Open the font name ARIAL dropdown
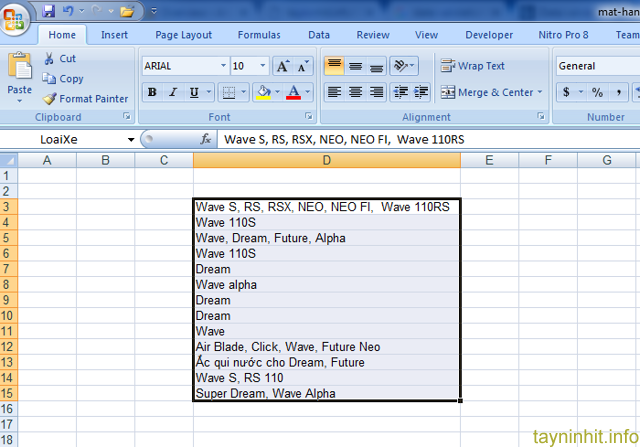 (223, 66)
